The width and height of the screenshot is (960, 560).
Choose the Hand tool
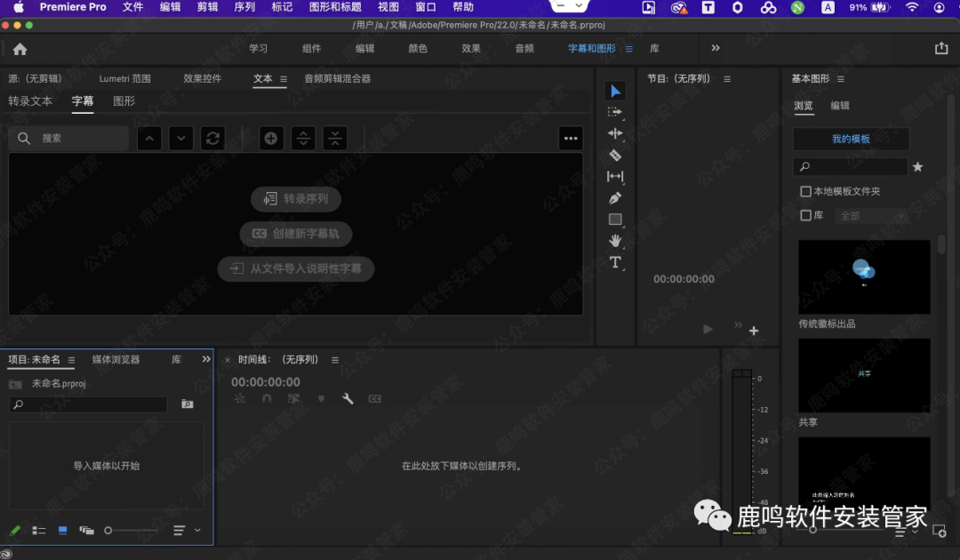[x=615, y=240]
